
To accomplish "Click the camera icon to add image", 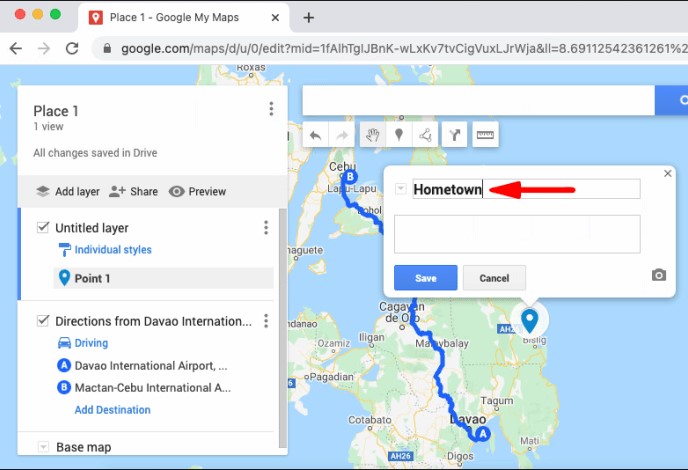I will click(x=658, y=275).
